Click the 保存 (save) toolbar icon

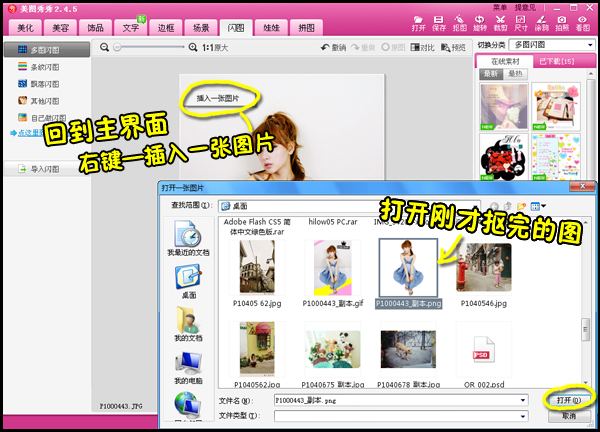(439, 20)
